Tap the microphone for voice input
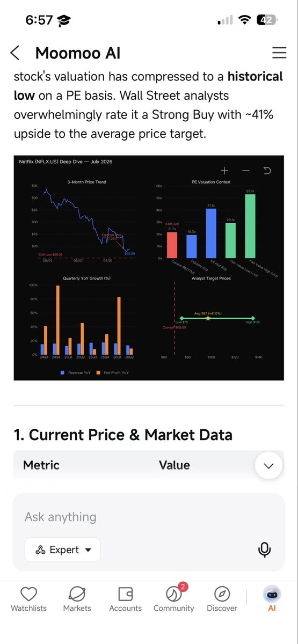This screenshot has height=644, width=298. pos(264,550)
